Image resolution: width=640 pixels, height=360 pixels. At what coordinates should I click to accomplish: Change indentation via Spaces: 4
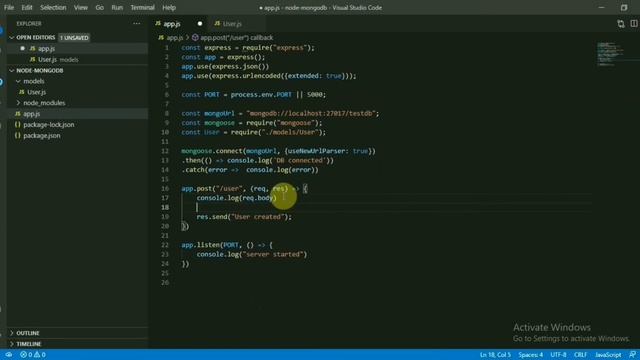531,355
